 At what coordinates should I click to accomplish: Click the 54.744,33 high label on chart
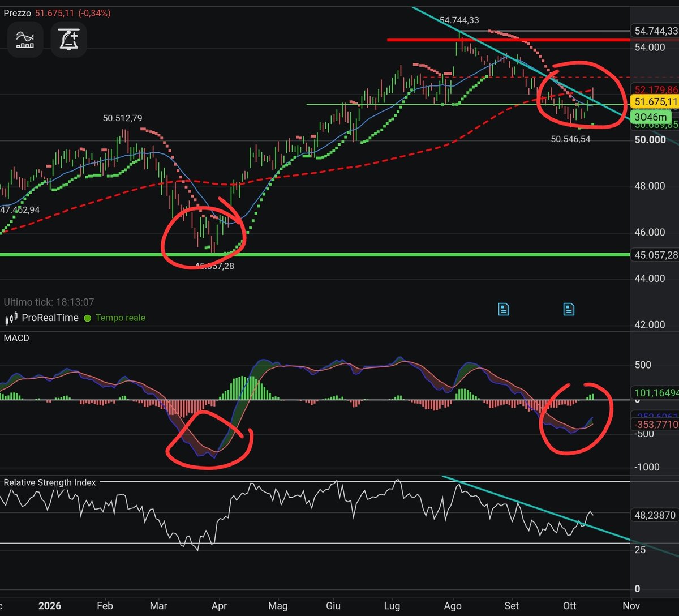point(459,20)
